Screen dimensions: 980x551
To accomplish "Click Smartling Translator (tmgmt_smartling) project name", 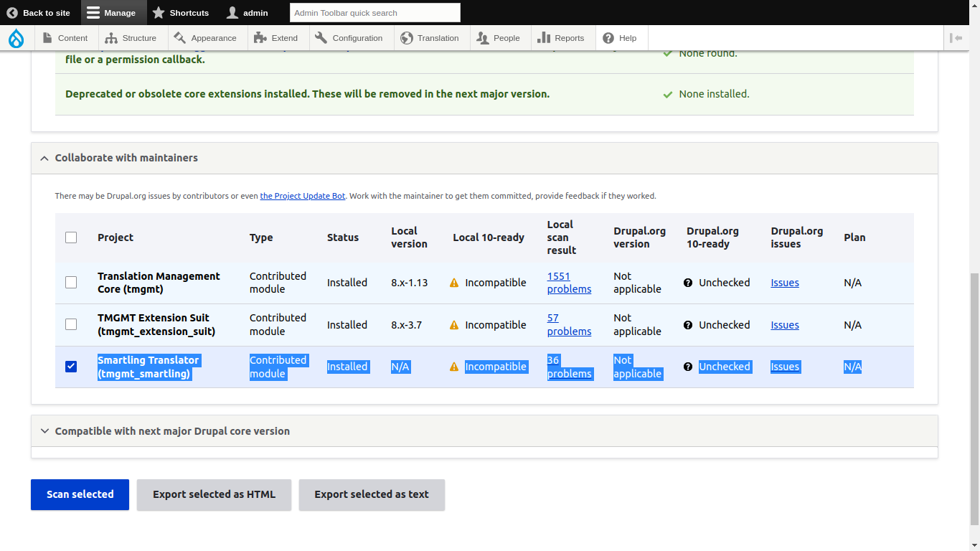I will pyautogui.click(x=149, y=367).
